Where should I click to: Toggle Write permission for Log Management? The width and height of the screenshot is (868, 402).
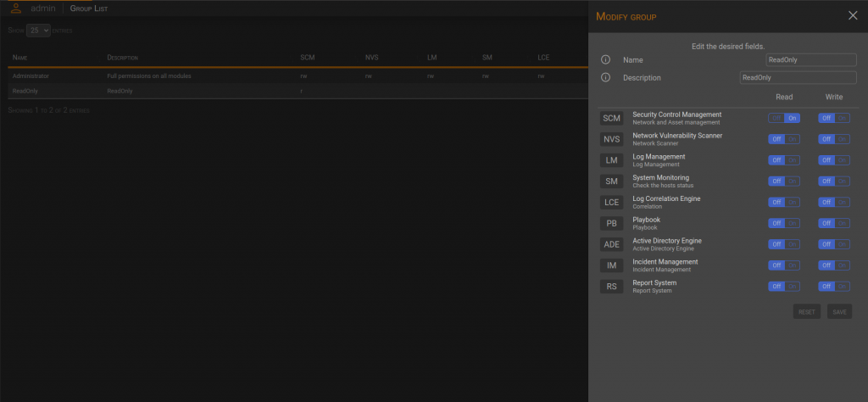tap(834, 160)
